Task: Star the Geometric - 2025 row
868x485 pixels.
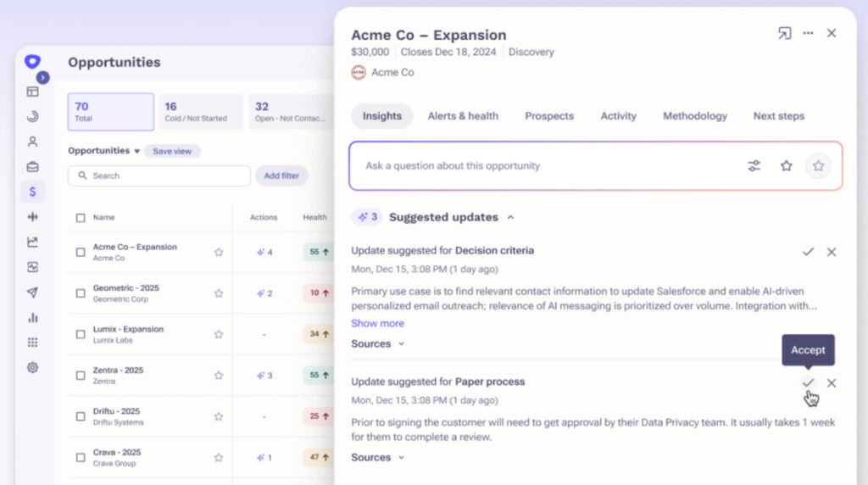Action: 219,293
